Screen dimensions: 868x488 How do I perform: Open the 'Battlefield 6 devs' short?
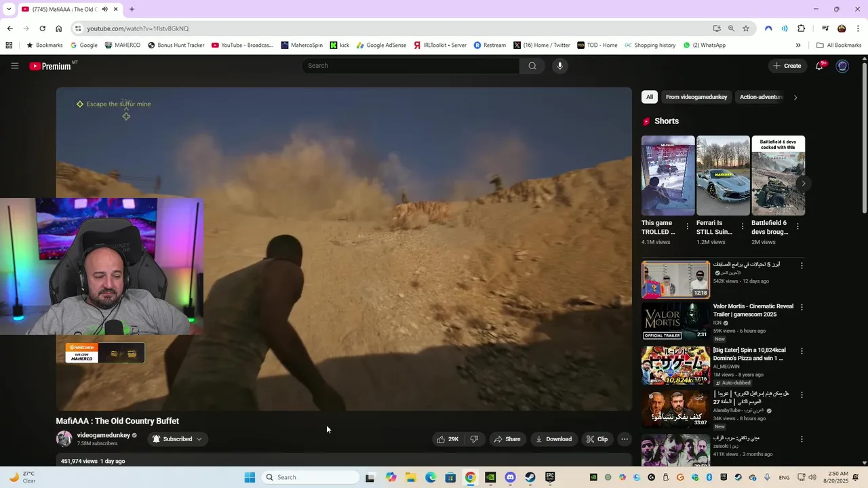coord(778,176)
